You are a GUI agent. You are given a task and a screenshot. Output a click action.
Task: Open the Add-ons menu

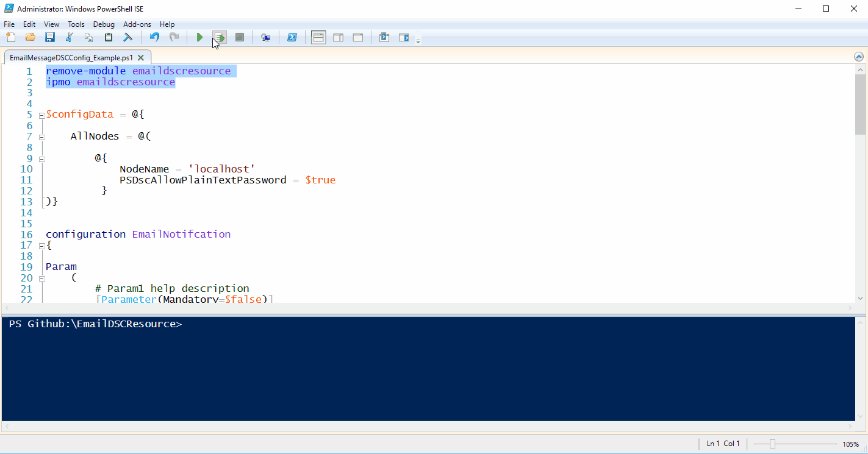[137, 24]
